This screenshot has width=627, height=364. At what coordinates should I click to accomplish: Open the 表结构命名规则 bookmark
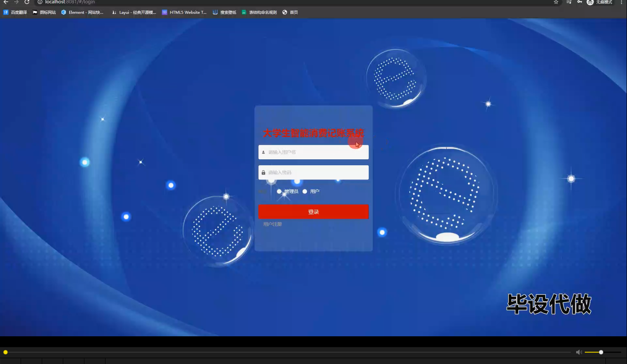pos(259,12)
